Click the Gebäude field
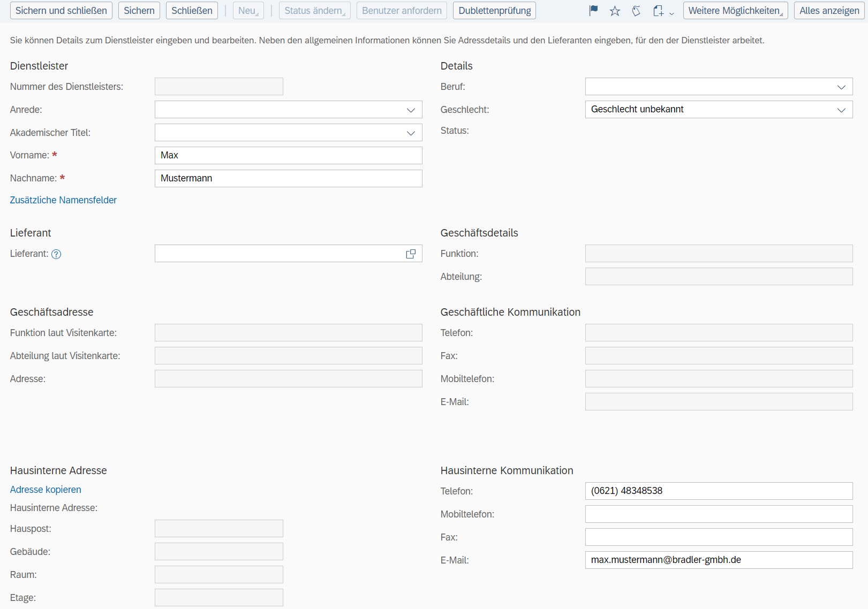Image resolution: width=868 pixels, height=609 pixels. tap(219, 552)
